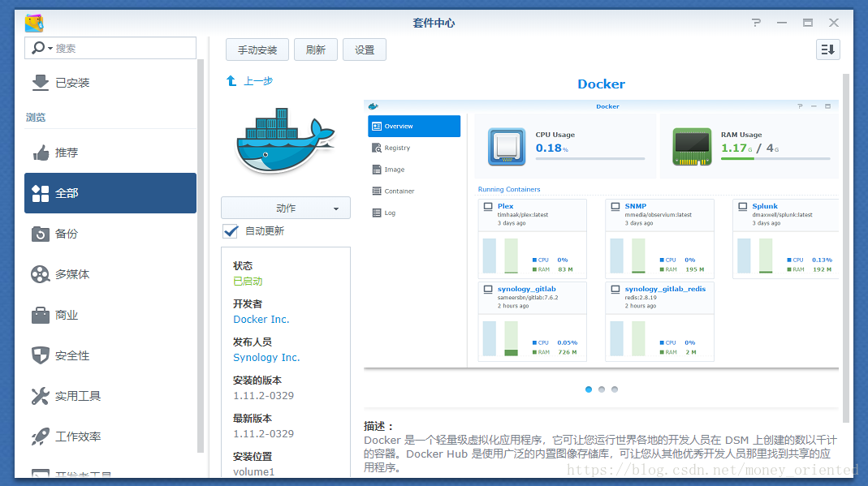The image size is (868, 486).
Task: Click the Image icon in Docker screenshot
Action: (x=377, y=170)
